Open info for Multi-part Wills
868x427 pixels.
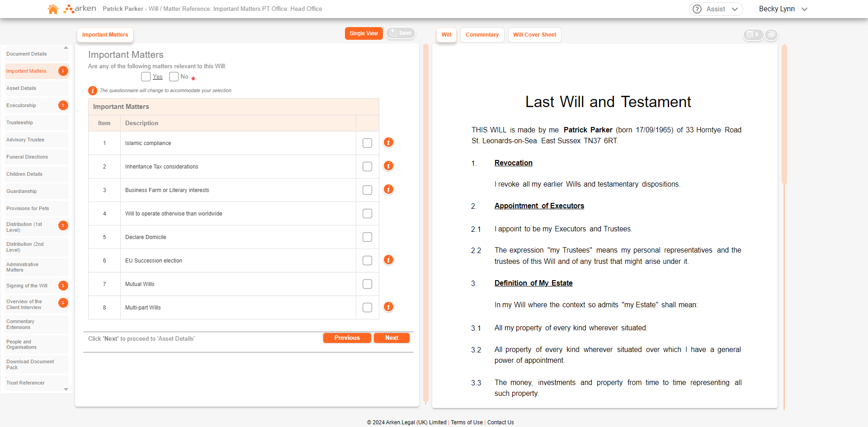tap(388, 307)
